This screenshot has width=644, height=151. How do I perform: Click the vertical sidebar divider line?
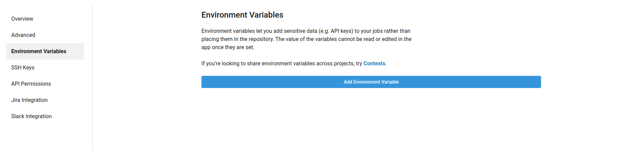[92, 78]
